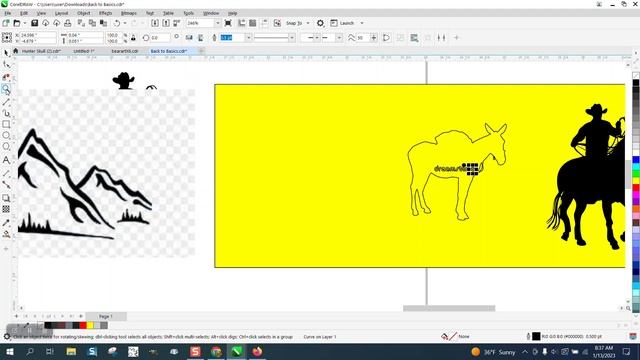Click the taskbar search icon
640x360 pixels.
30,352
